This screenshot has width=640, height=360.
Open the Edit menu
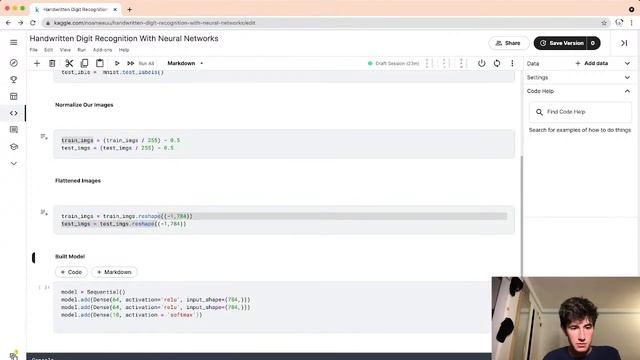click(x=49, y=50)
